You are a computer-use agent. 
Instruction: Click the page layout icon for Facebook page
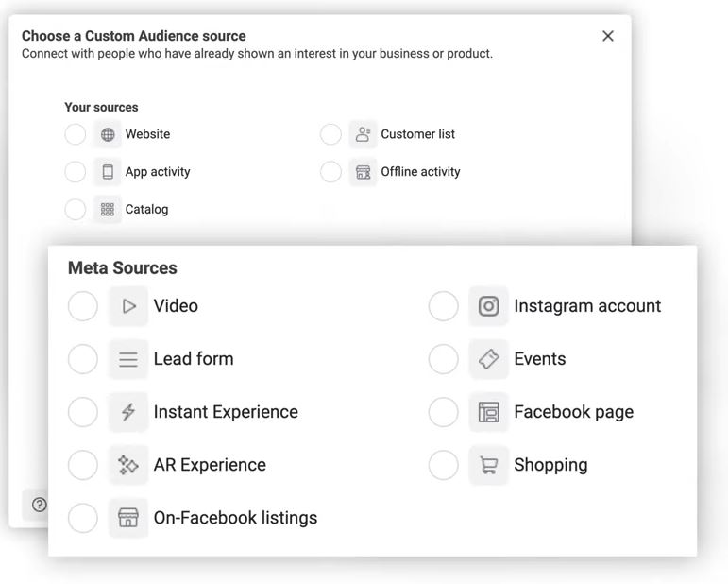tap(488, 412)
